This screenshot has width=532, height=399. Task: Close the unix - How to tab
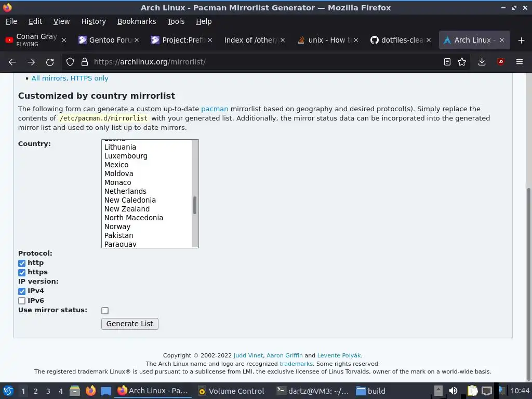[x=355, y=40]
